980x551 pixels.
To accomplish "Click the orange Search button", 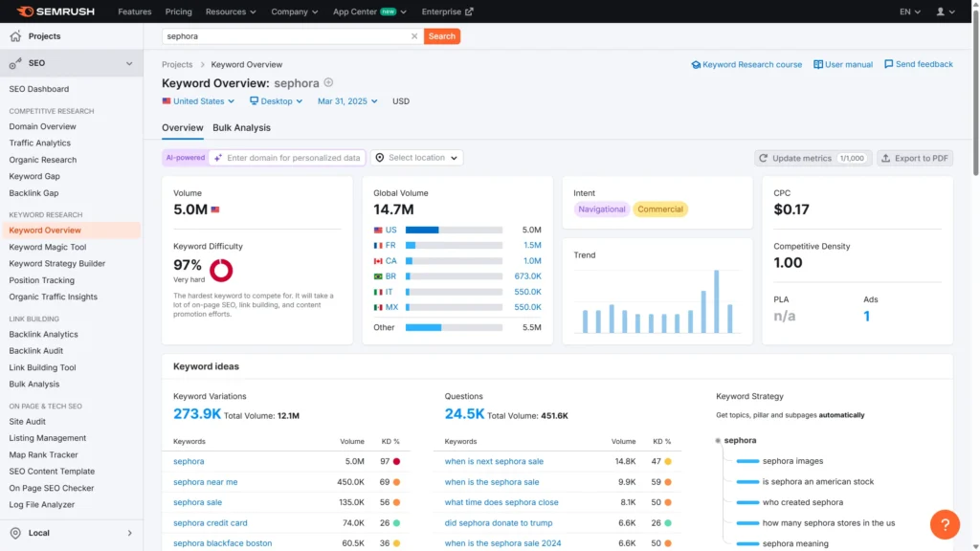I will coord(442,36).
